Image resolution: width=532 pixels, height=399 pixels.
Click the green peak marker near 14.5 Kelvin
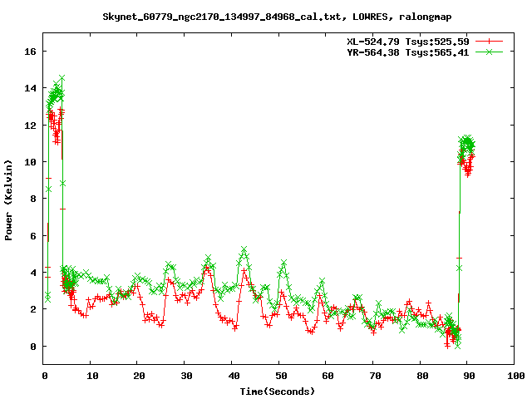[62, 78]
